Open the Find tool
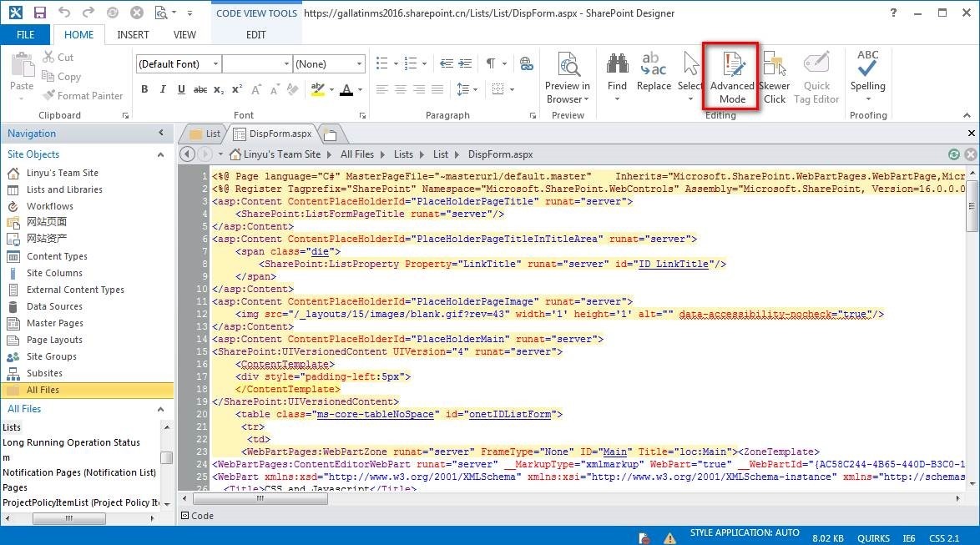The width and height of the screenshot is (980, 545). (x=617, y=75)
